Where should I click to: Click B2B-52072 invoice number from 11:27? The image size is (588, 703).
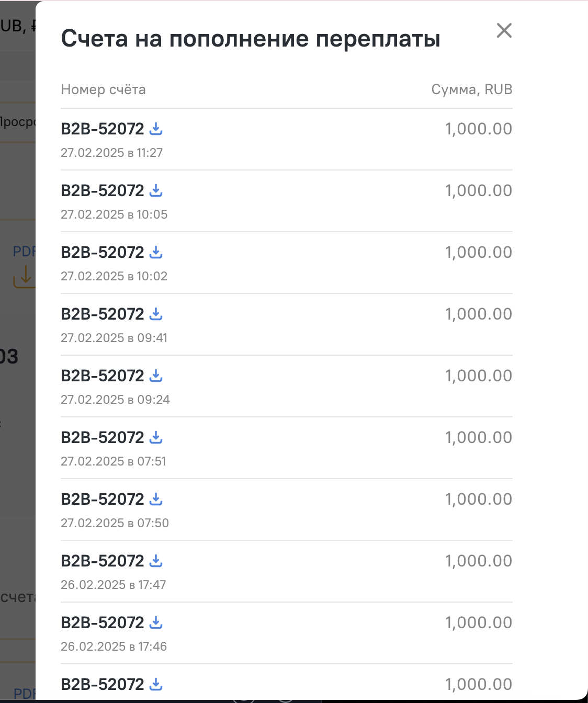103,129
